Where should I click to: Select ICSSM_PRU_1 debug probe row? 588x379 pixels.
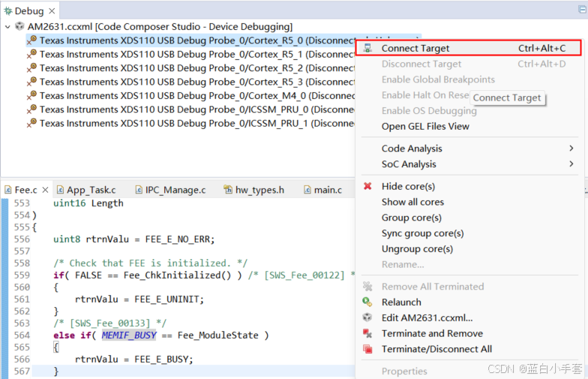click(191, 123)
